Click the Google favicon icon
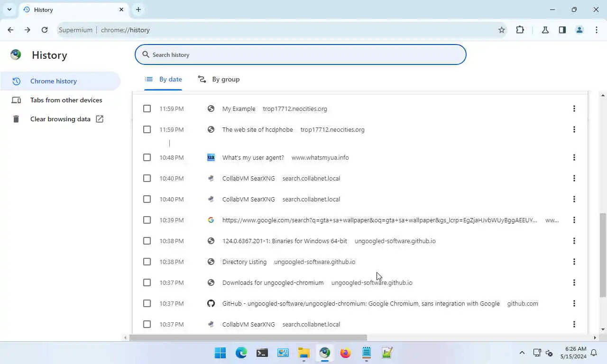Viewport: 607px width, 364px height. 211,220
